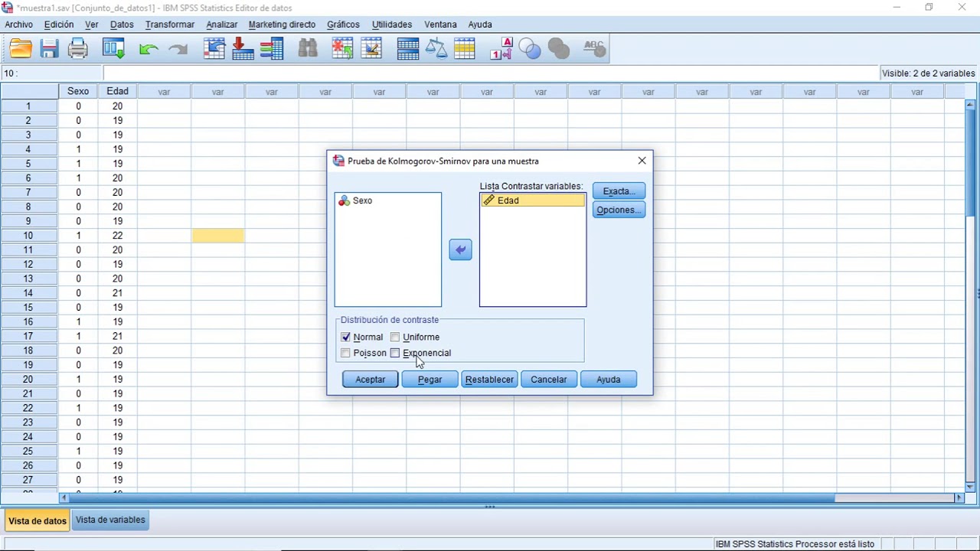
Task: Click the Value labels icon
Action: tap(501, 49)
